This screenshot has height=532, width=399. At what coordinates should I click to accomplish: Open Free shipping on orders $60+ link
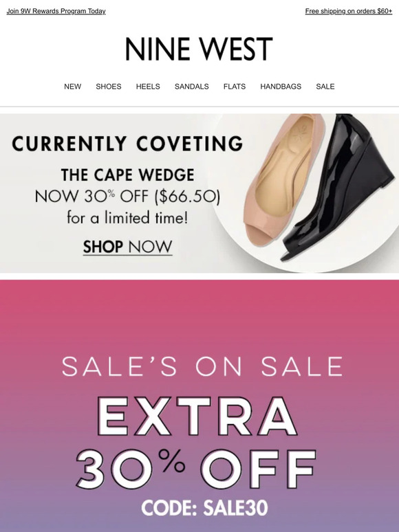(349, 11)
